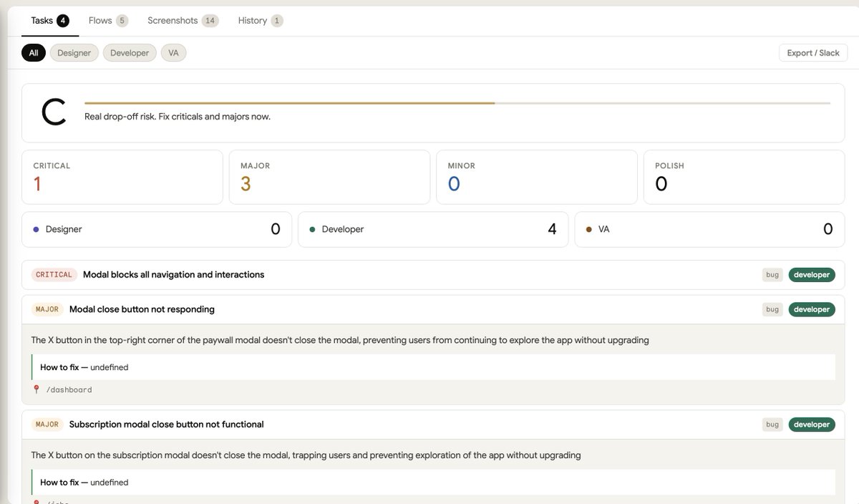
Task: Switch to the Flows tab
Action: click(107, 21)
